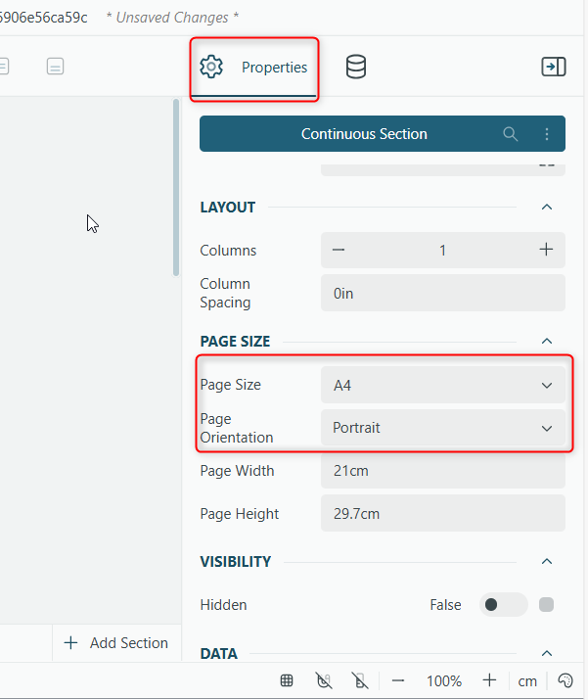Click the small square checkbox beside Hidden toggle

[547, 605]
